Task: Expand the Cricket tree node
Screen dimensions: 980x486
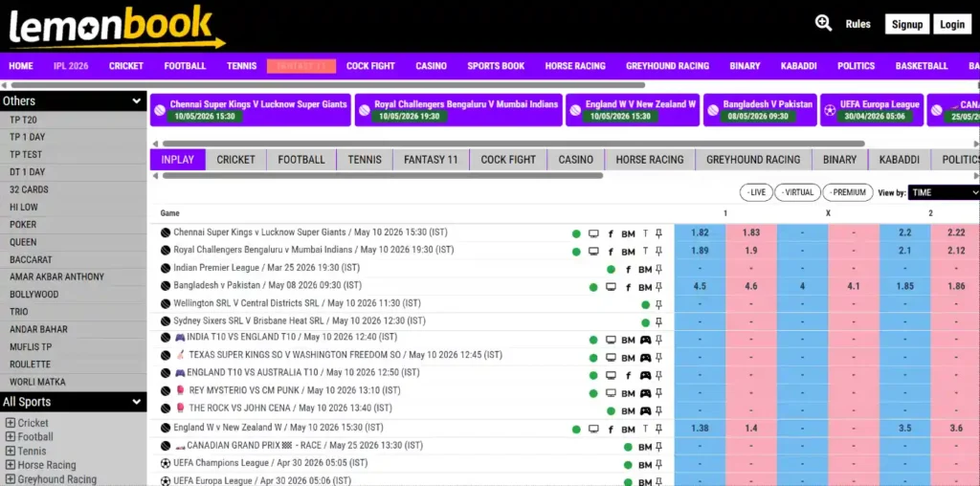Action: pos(10,423)
